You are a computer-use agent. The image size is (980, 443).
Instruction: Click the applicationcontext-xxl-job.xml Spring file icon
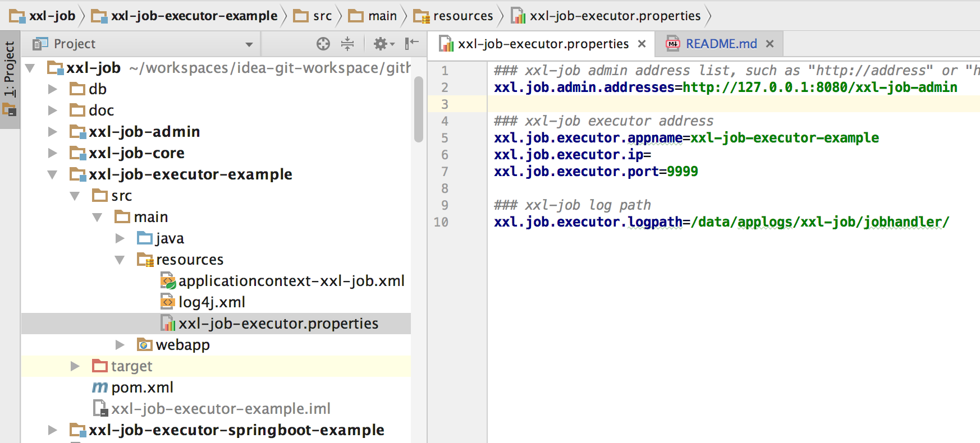[168, 281]
